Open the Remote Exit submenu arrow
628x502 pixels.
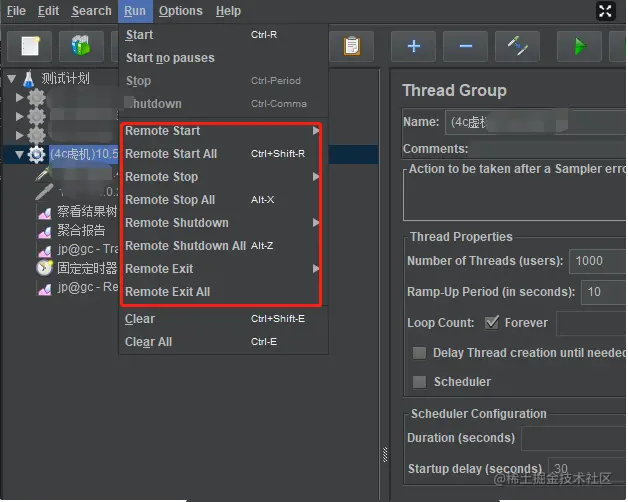coord(316,268)
